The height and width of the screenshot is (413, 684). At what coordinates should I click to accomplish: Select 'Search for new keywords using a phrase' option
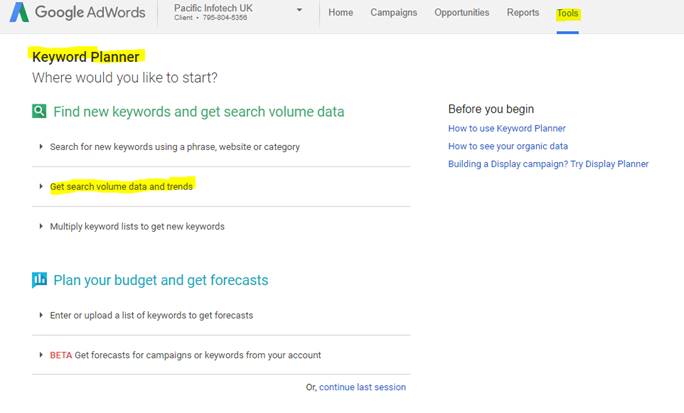[x=174, y=147]
